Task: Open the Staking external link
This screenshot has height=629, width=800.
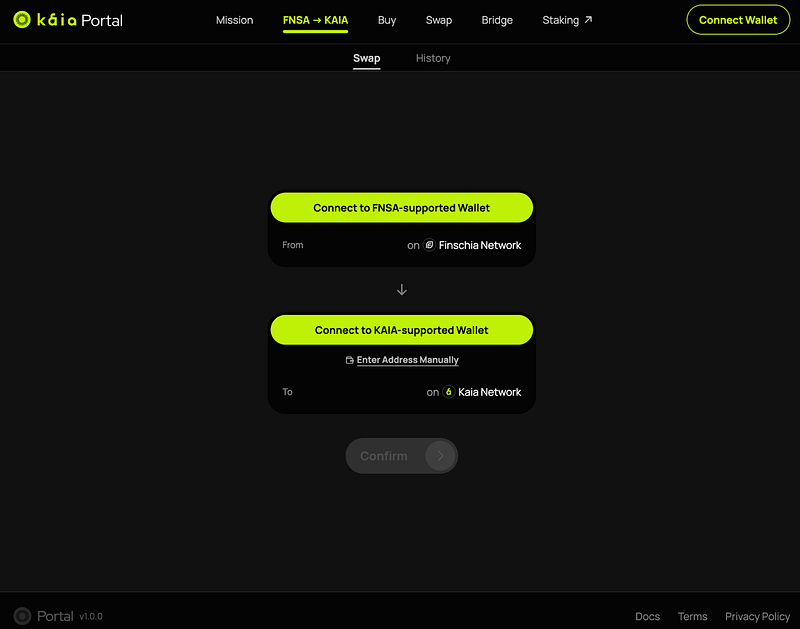Action: [567, 20]
